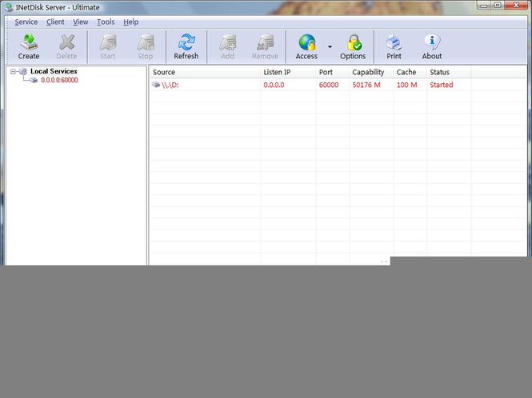Click the 50176 M capability cell
The height and width of the screenshot is (398, 532).
pyautogui.click(x=366, y=85)
